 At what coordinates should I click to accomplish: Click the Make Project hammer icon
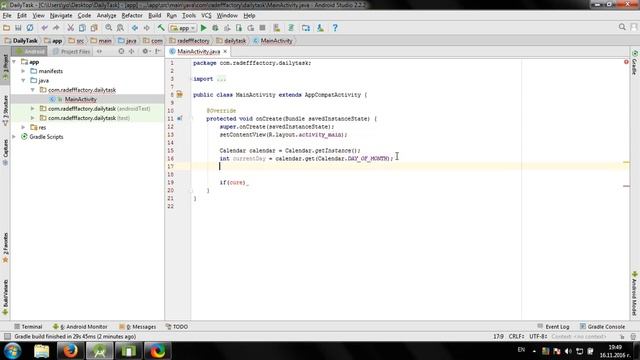161,28
